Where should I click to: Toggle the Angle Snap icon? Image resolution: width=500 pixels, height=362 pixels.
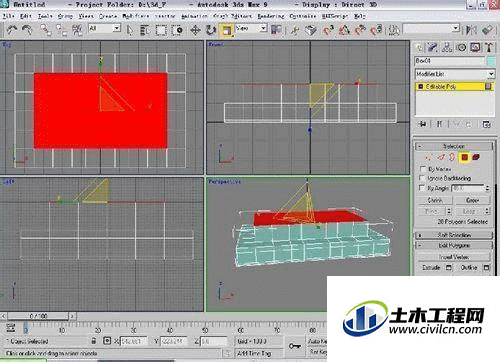tap(344, 30)
